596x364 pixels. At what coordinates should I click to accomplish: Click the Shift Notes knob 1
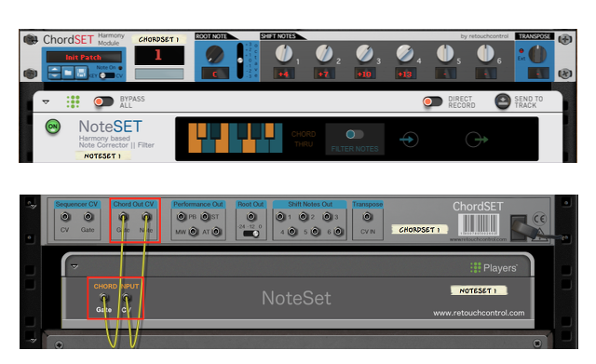283,54
